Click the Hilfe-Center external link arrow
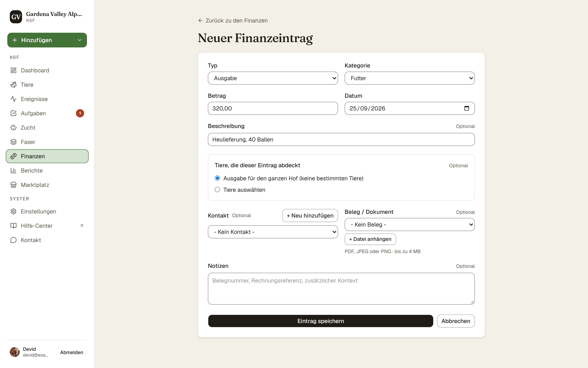The height and width of the screenshot is (368, 588). pos(82,226)
